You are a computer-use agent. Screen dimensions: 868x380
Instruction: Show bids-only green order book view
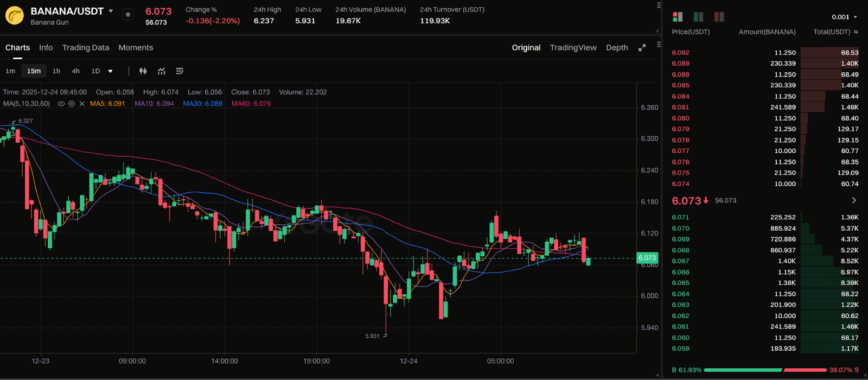click(x=698, y=17)
